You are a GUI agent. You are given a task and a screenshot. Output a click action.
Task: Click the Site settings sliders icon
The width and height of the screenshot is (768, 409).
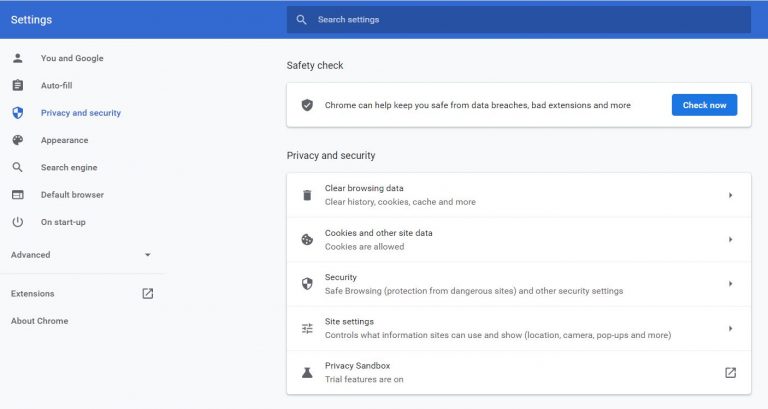307,328
